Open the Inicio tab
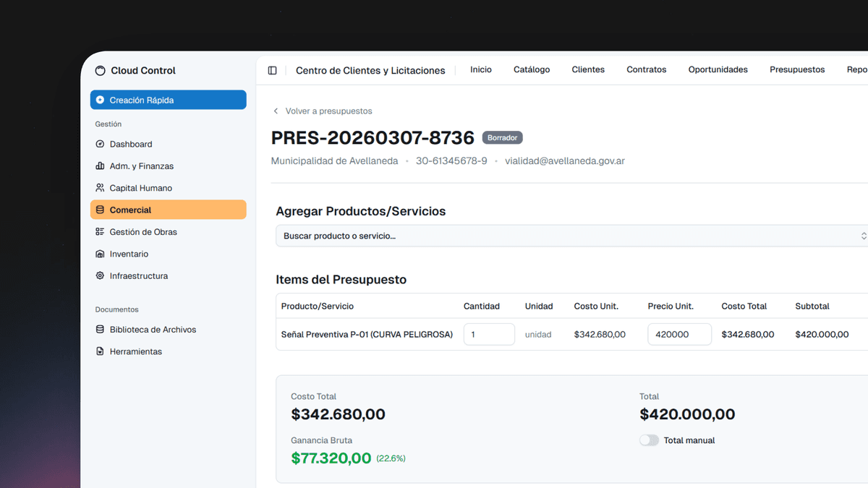868x488 pixels. [481, 69]
